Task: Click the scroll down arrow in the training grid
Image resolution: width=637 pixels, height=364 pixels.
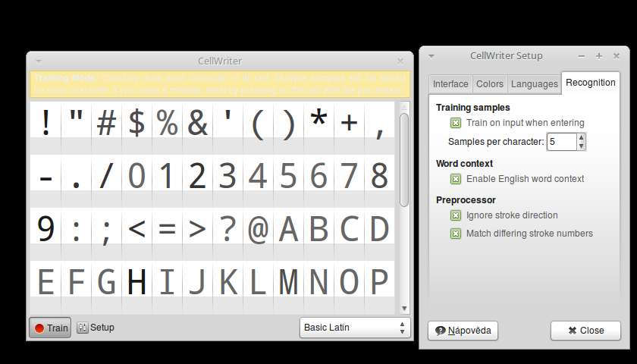Action: pos(403,309)
